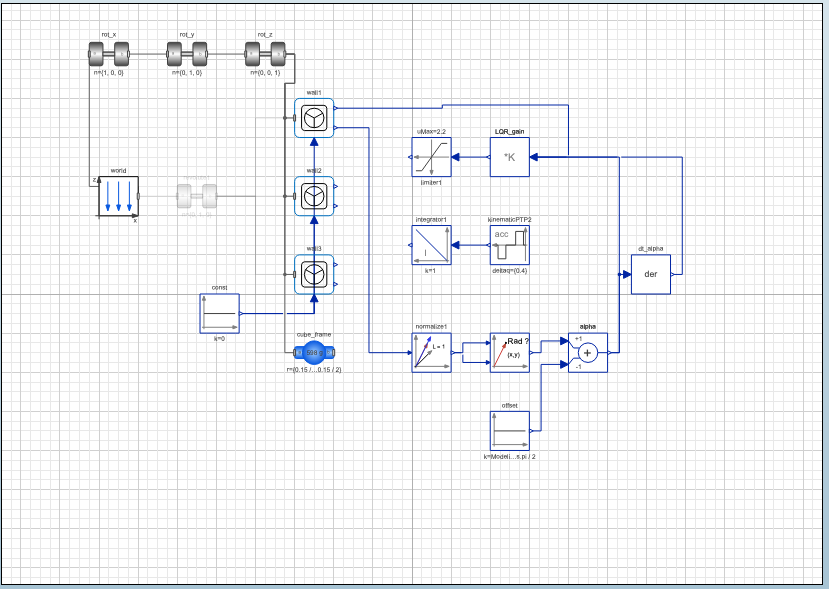Select the wall3 block
The width and height of the screenshot is (829, 589).
(x=314, y=274)
